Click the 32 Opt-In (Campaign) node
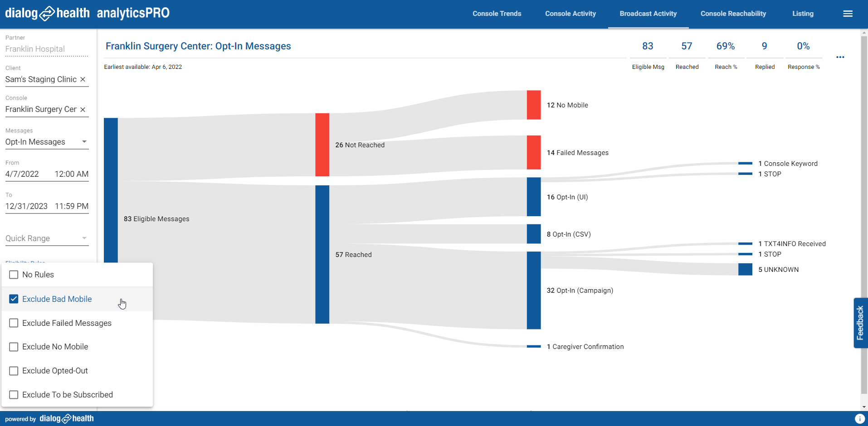This screenshot has height=426, width=868. point(533,290)
